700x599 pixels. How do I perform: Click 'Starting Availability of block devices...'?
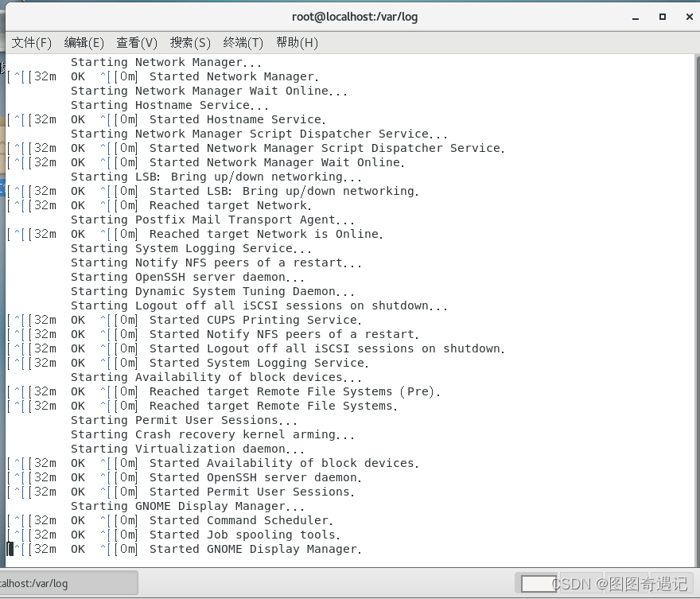coord(216,377)
